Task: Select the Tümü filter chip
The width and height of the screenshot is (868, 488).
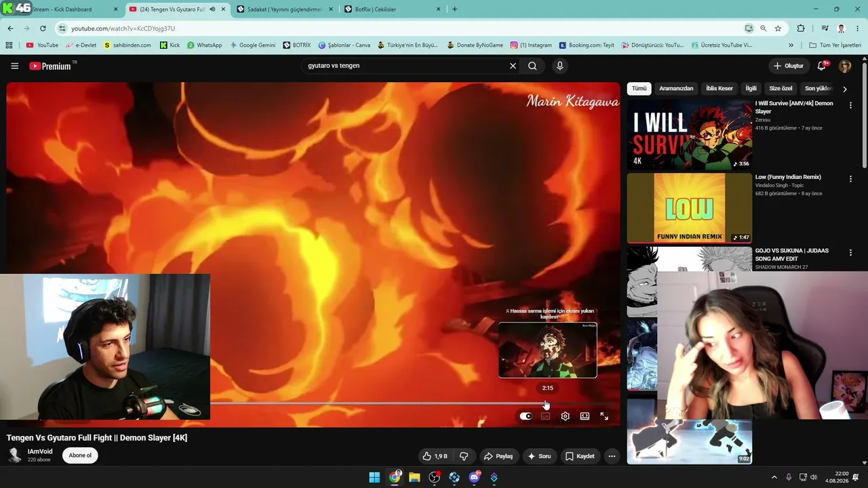Action: point(639,89)
